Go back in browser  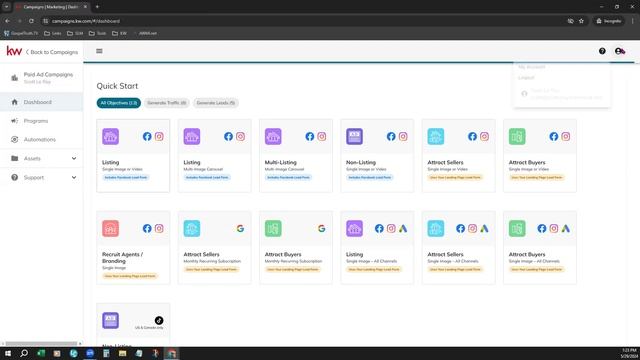pos(7,21)
